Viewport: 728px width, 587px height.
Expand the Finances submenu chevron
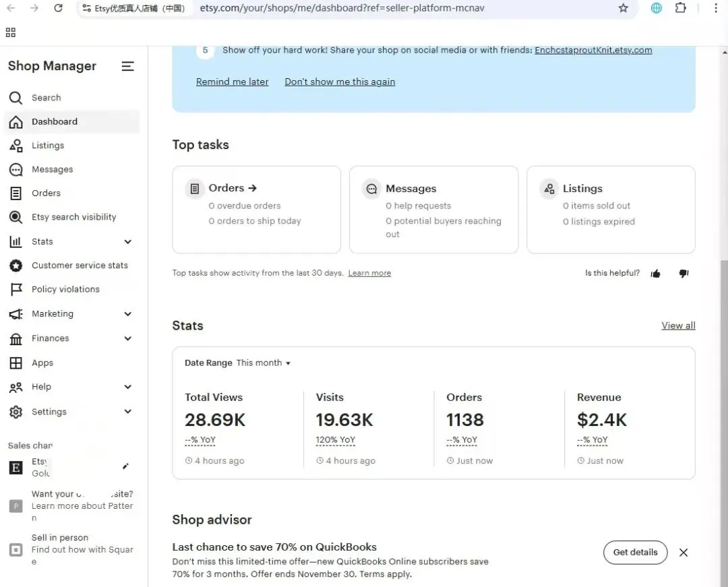point(128,338)
